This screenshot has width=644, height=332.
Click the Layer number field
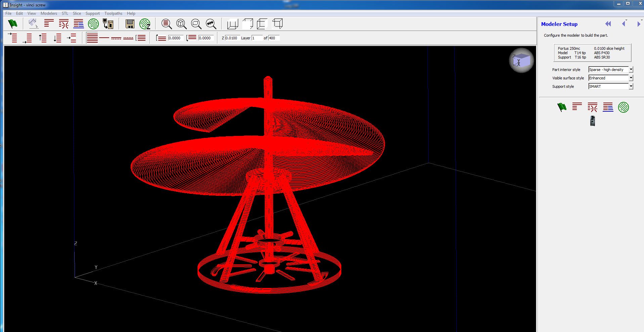point(257,38)
